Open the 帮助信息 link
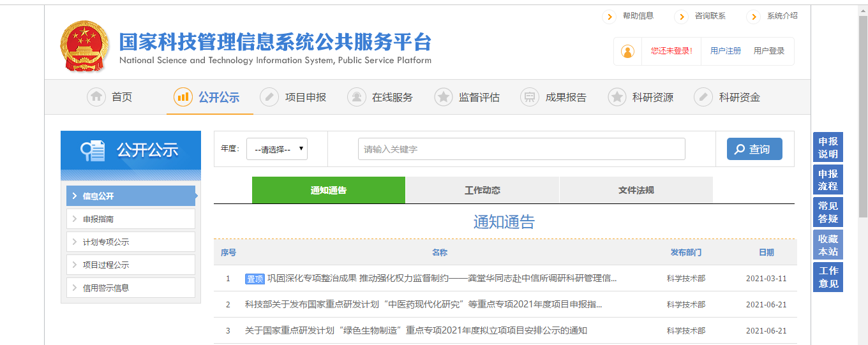This screenshot has height=345, width=868. point(638,16)
